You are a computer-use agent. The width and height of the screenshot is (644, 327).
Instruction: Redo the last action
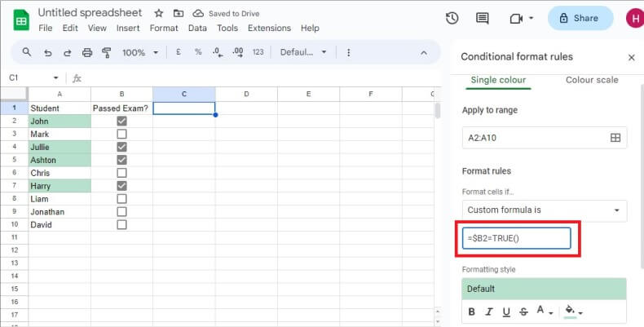tap(68, 52)
